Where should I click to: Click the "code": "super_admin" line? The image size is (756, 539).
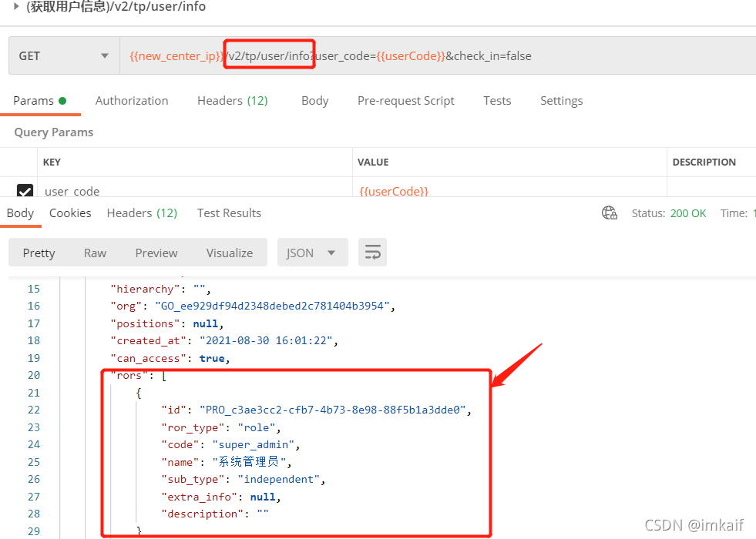pyautogui.click(x=230, y=444)
